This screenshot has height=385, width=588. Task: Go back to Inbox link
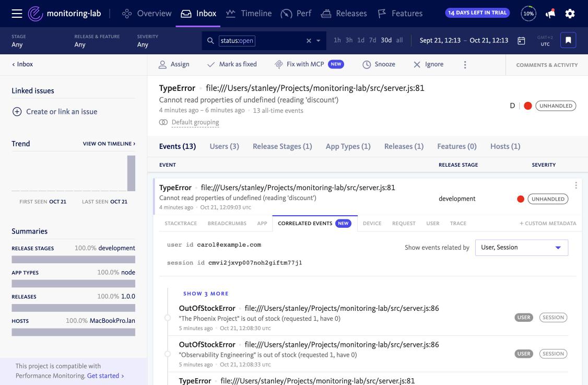click(x=22, y=64)
